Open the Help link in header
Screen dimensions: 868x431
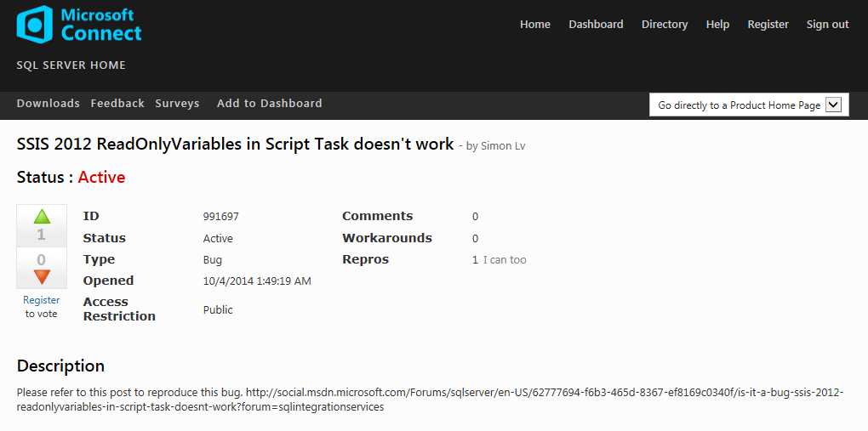(x=717, y=25)
